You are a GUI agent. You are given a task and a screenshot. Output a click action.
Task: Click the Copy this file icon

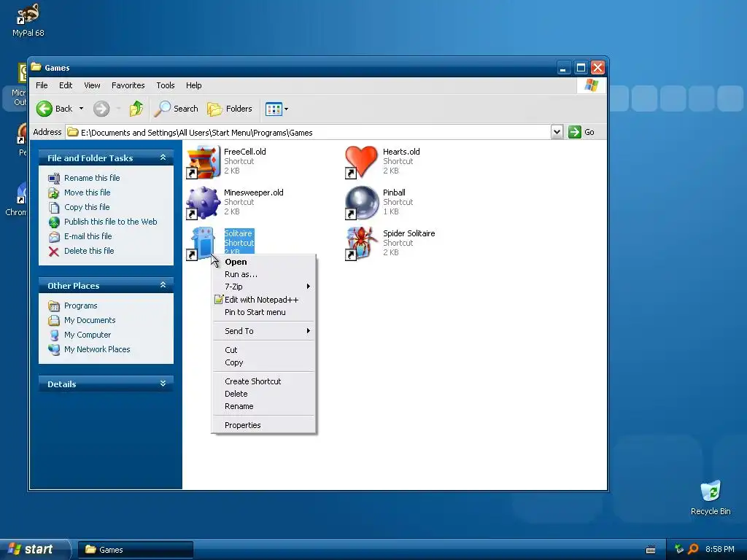[x=54, y=208]
